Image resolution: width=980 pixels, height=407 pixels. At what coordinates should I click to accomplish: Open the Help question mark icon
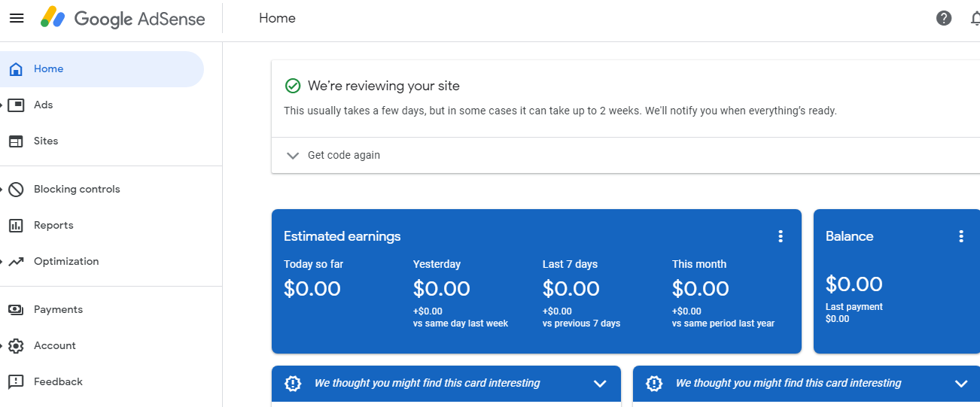pyautogui.click(x=944, y=18)
